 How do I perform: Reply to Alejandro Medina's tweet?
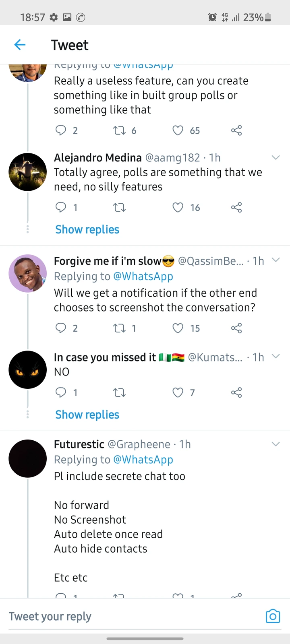tap(61, 207)
